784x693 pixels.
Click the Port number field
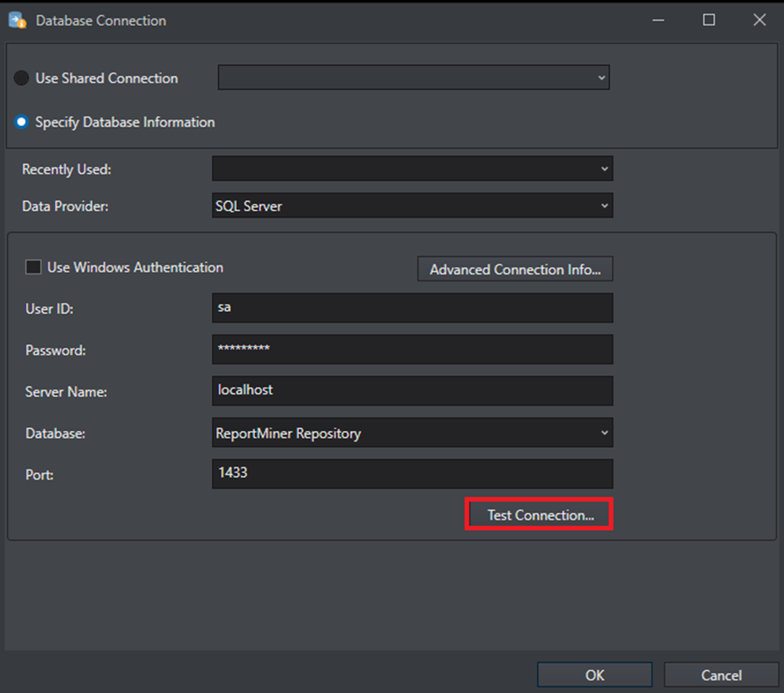click(x=412, y=474)
